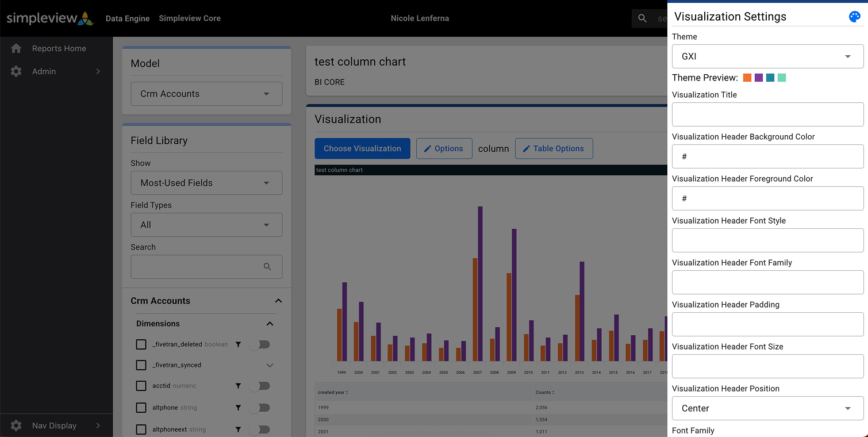868x437 pixels.
Task: Click the filter icon next to acctid
Action: (238, 386)
